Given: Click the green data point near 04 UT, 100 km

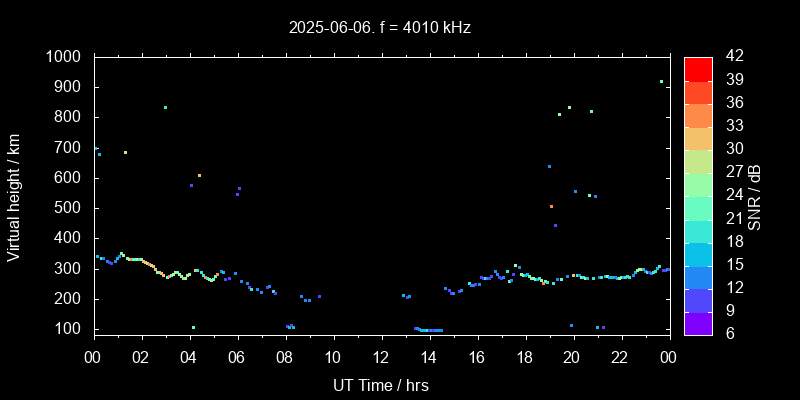Looking at the screenshot, I should (193, 327).
